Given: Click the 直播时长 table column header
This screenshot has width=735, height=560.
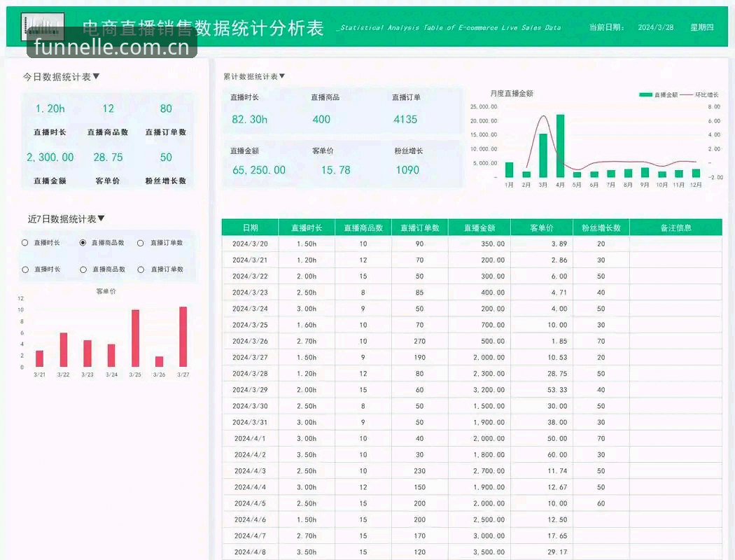Looking at the screenshot, I should coord(307,227).
